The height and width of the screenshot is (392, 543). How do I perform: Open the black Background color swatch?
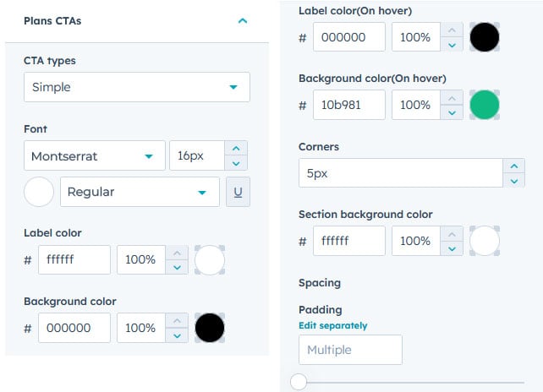click(210, 328)
